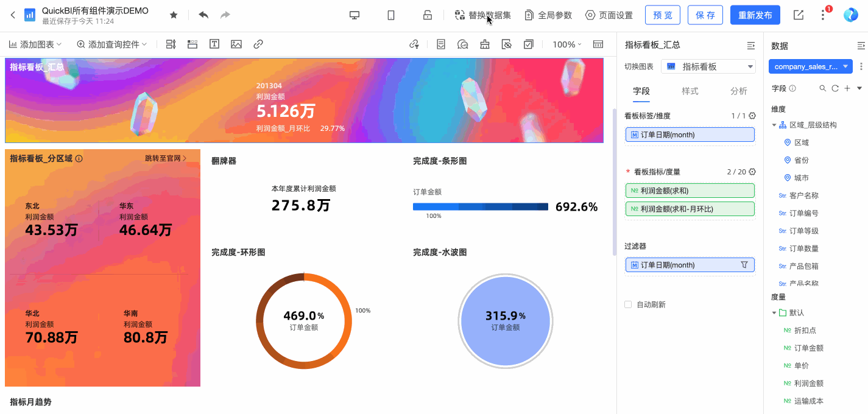Open 看板标签/维度 settings gear

[x=752, y=116]
